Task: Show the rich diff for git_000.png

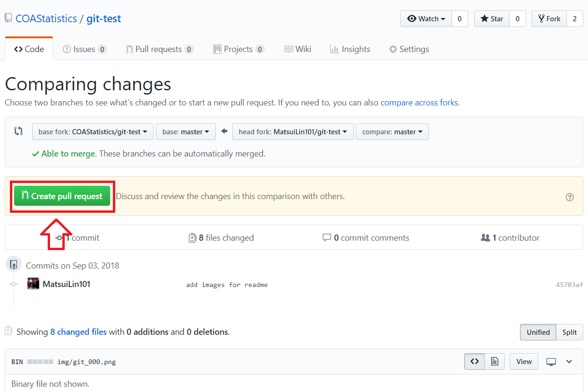Action: pyautogui.click(x=494, y=361)
